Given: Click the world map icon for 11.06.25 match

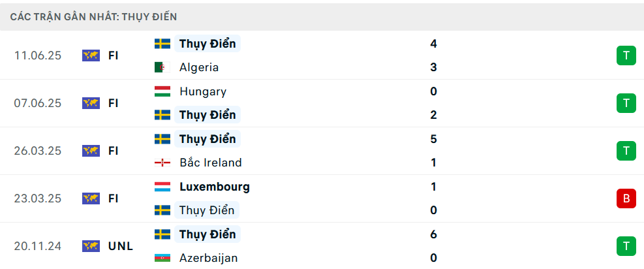Looking at the screenshot, I should click(91, 55).
